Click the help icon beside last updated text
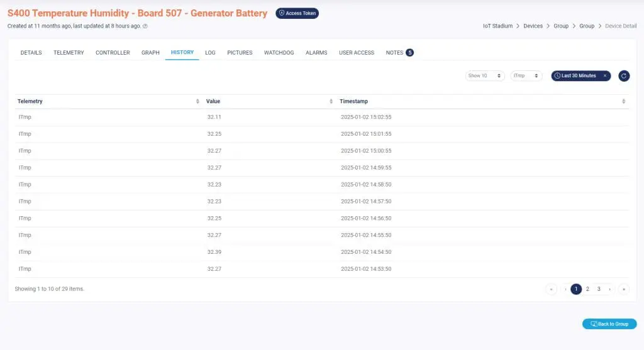Image resolution: width=644 pixels, height=350 pixels. point(145,26)
